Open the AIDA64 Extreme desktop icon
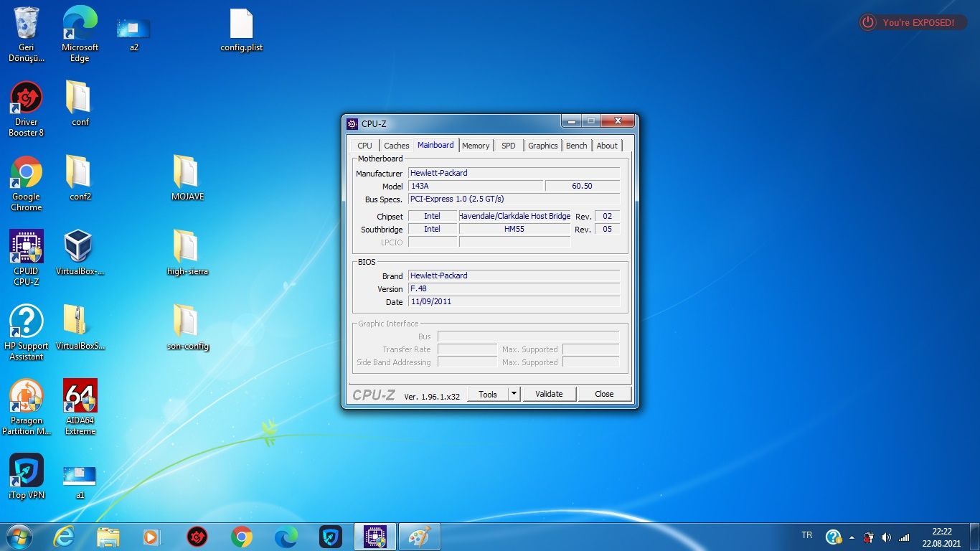Viewport: 980px width, 551px height. click(x=80, y=397)
